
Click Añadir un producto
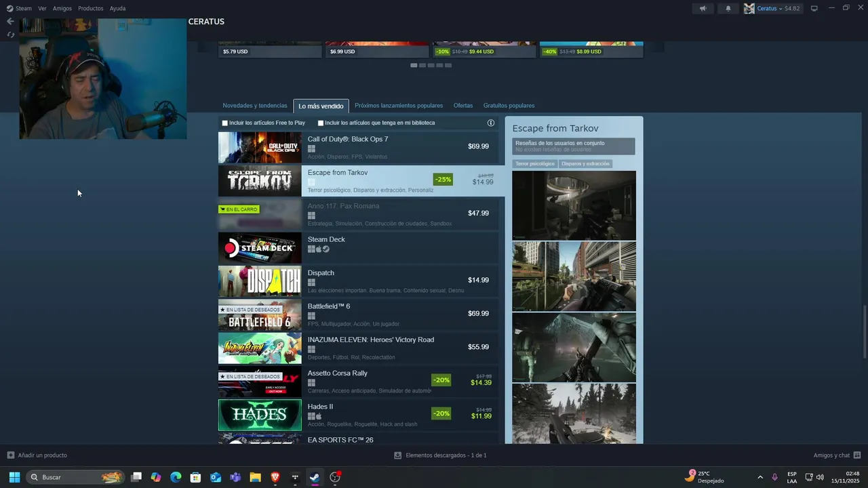pos(42,455)
